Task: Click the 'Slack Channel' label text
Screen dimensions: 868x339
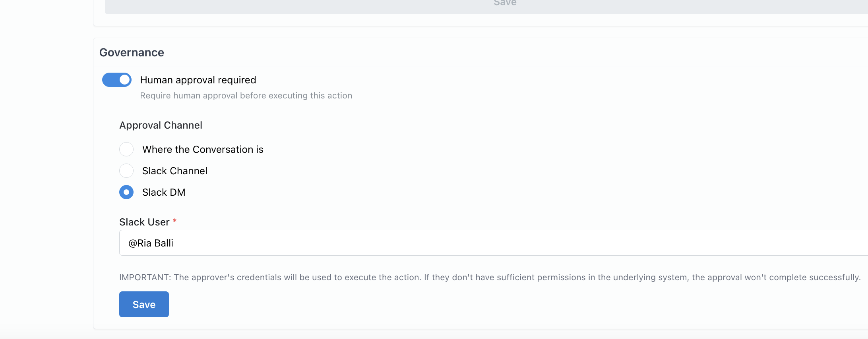Action: click(175, 171)
